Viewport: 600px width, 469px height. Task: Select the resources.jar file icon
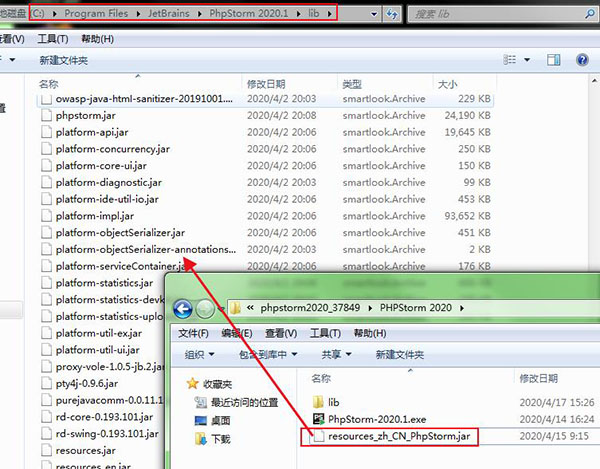click(46, 451)
